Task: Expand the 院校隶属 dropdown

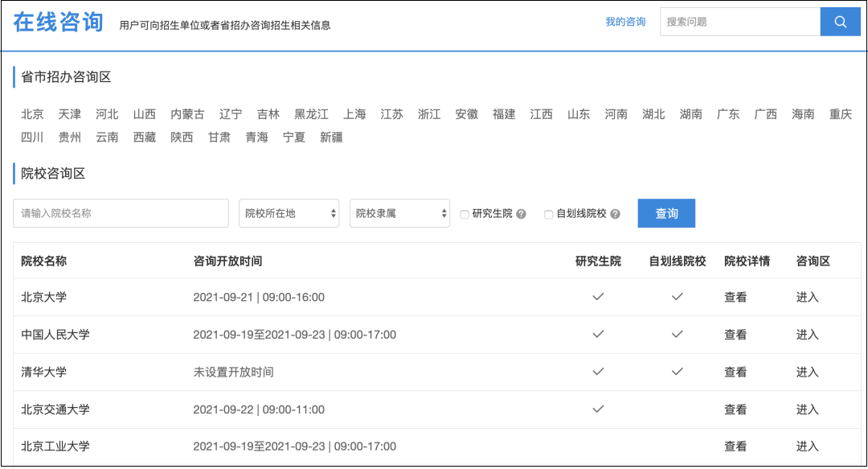Action: tap(399, 213)
